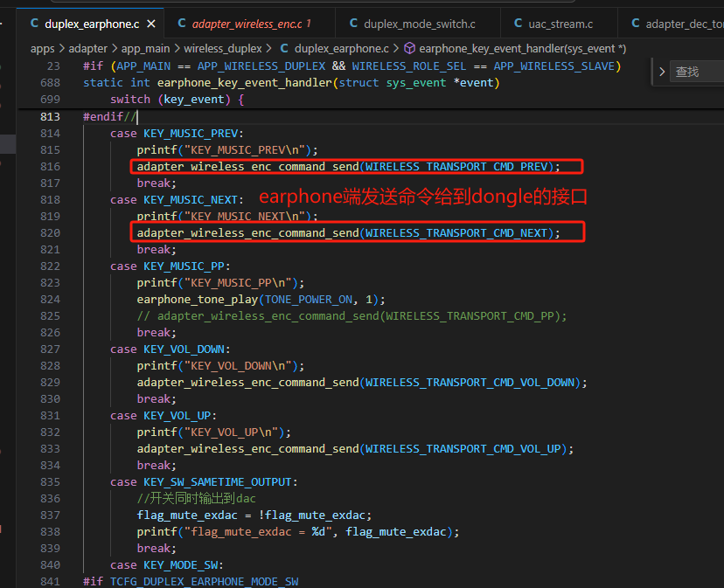Image resolution: width=724 pixels, height=588 pixels.
Task: Click case KEY_MODE_SW label
Action: tap(167, 565)
